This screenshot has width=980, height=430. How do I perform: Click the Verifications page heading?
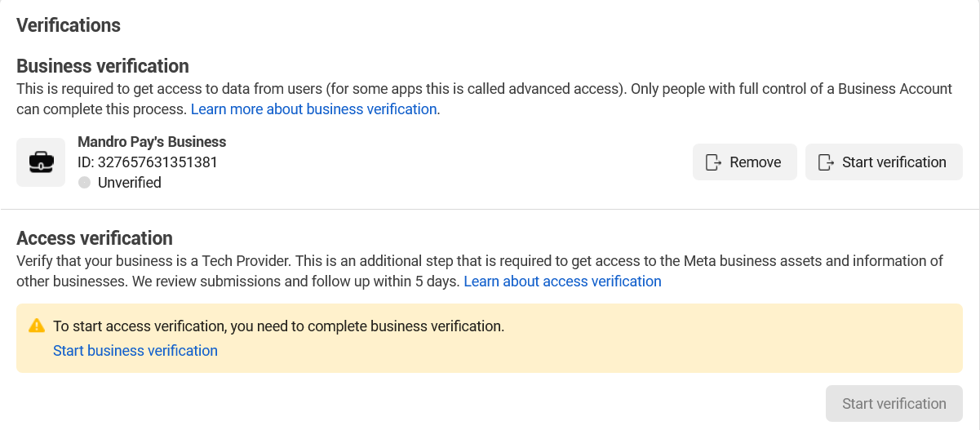point(69,25)
